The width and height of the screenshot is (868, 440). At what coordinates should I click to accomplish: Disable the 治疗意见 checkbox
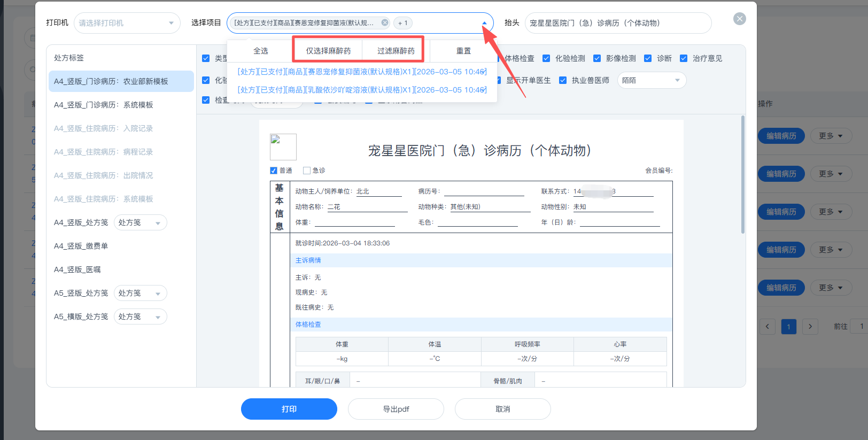684,58
